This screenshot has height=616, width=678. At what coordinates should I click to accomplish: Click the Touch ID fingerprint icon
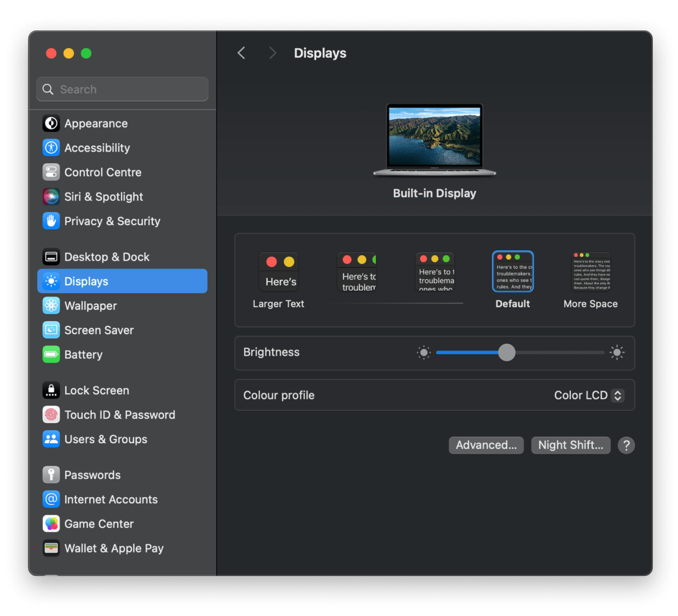[51, 415]
